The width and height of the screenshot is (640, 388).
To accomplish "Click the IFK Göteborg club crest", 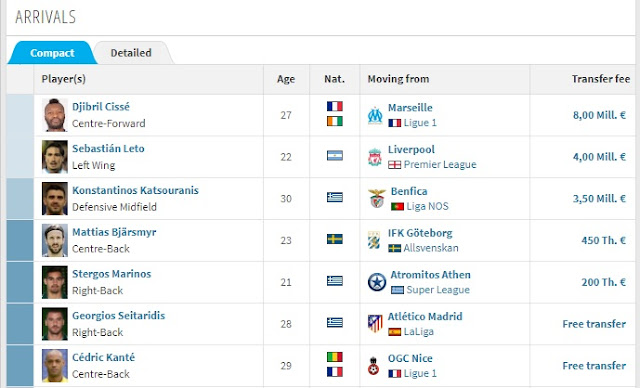I will coord(374,240).
